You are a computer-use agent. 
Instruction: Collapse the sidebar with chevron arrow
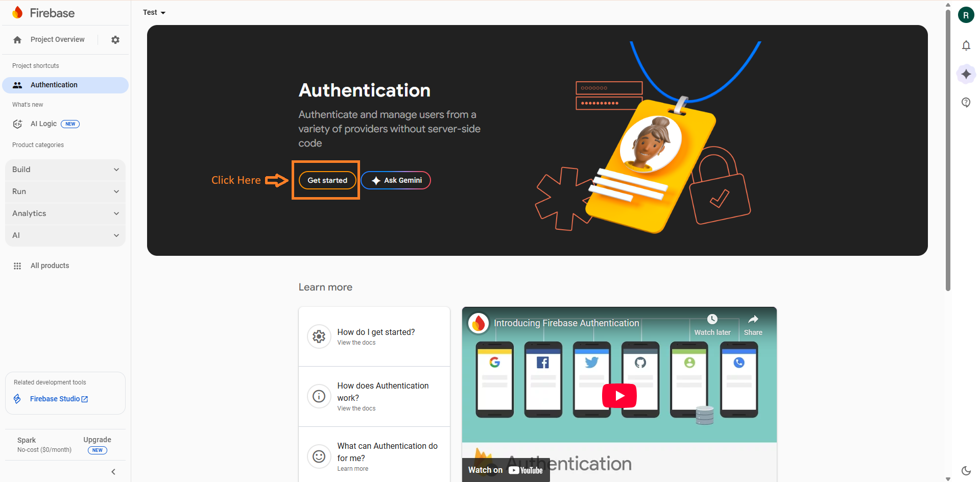click(113, 472)
